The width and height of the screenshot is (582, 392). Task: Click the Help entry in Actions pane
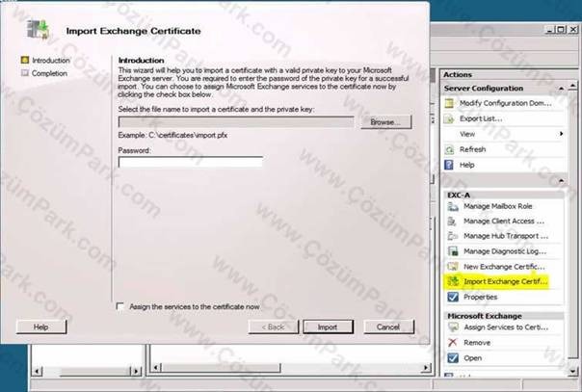pyautogui.click(x=467, y=165)
